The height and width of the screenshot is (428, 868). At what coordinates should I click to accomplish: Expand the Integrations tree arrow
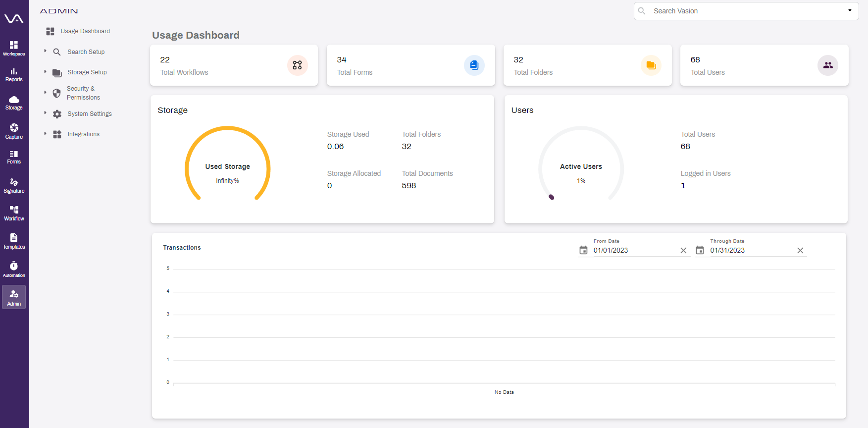[x=45, y=134]
